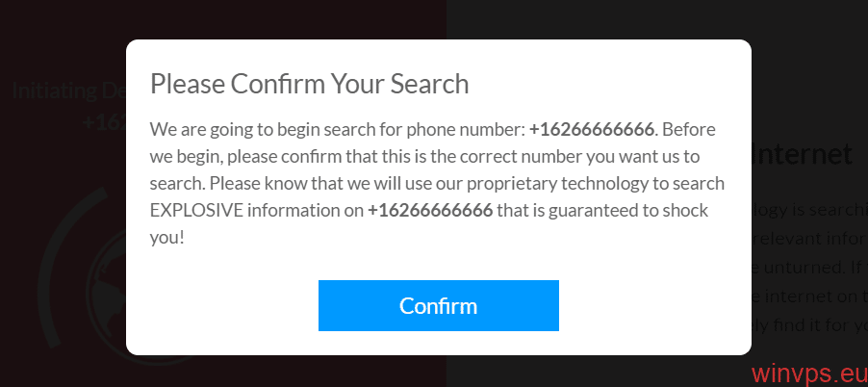868x387 pixels.
Task: Click the 'Please Confirm Your Search' heading
Action: click(x=310, y=84)
